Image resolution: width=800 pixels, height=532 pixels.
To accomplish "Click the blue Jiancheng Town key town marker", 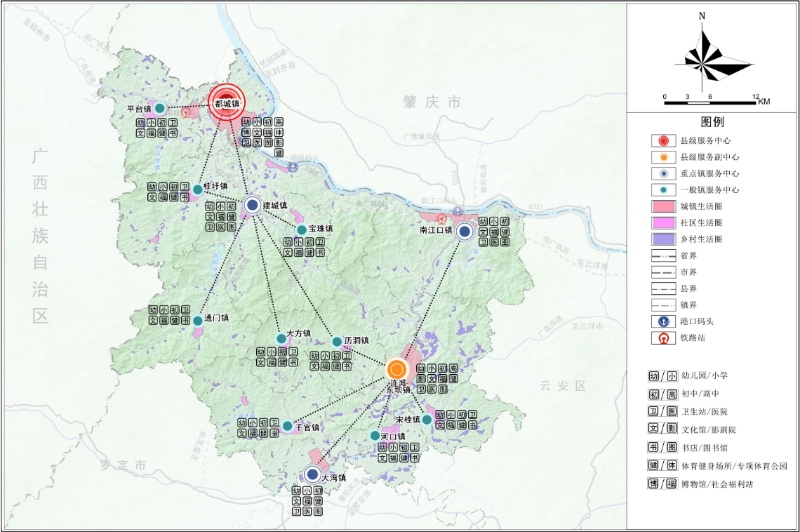I will 253,205.
